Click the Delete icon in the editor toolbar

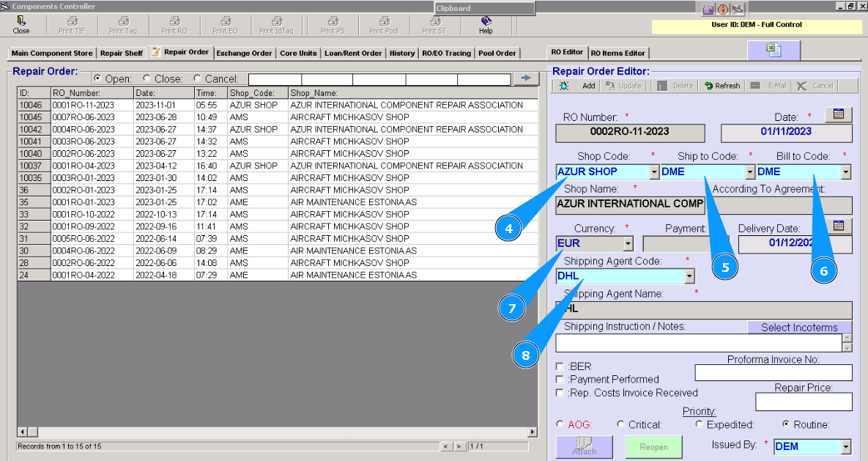(x=662, y=86)
